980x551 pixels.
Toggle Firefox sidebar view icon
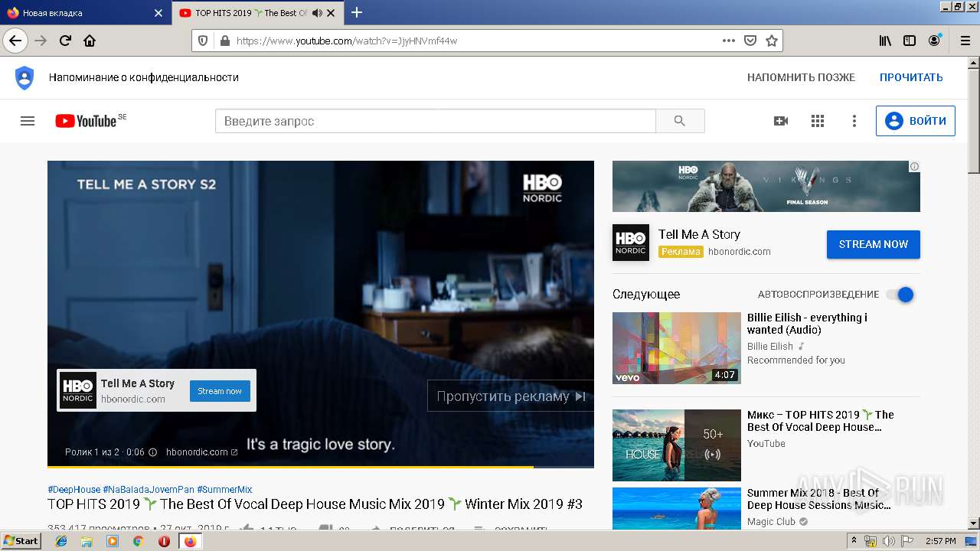pos(910,41)
